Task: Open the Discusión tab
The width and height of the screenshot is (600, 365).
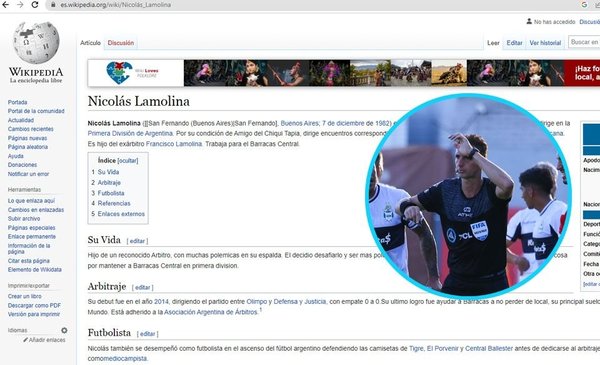Action: pyautogui.click(x=121, y=43)
